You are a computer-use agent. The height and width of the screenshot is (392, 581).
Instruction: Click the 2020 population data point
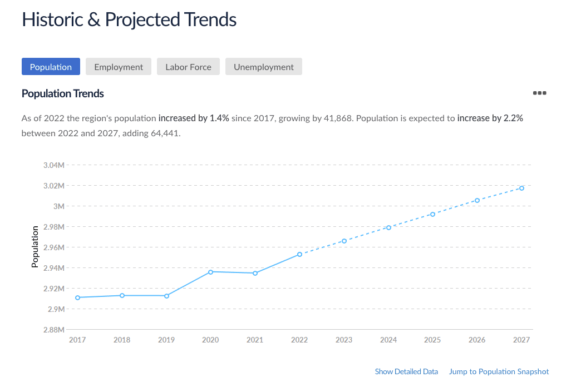click(210, 272)
